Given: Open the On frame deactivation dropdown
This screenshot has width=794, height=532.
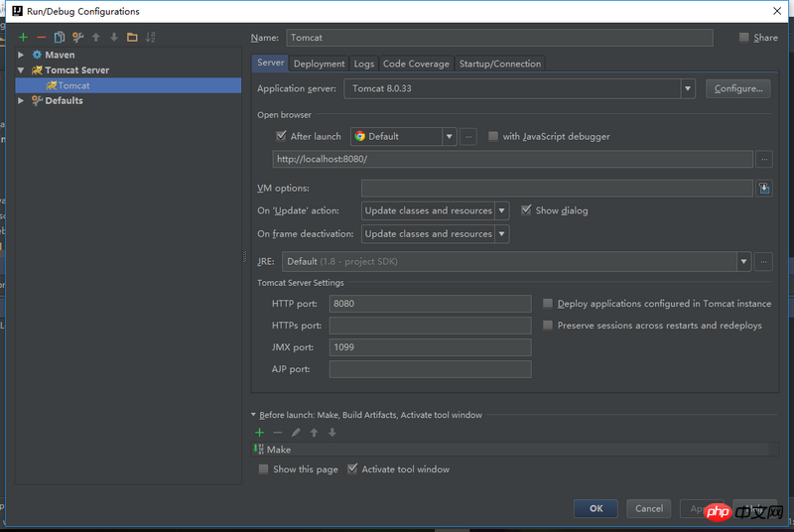Looking at the screenshot, I should 502,234.
